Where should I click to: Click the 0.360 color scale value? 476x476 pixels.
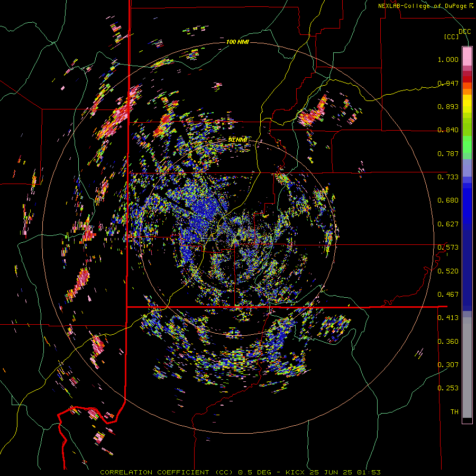tap(448, 342)
